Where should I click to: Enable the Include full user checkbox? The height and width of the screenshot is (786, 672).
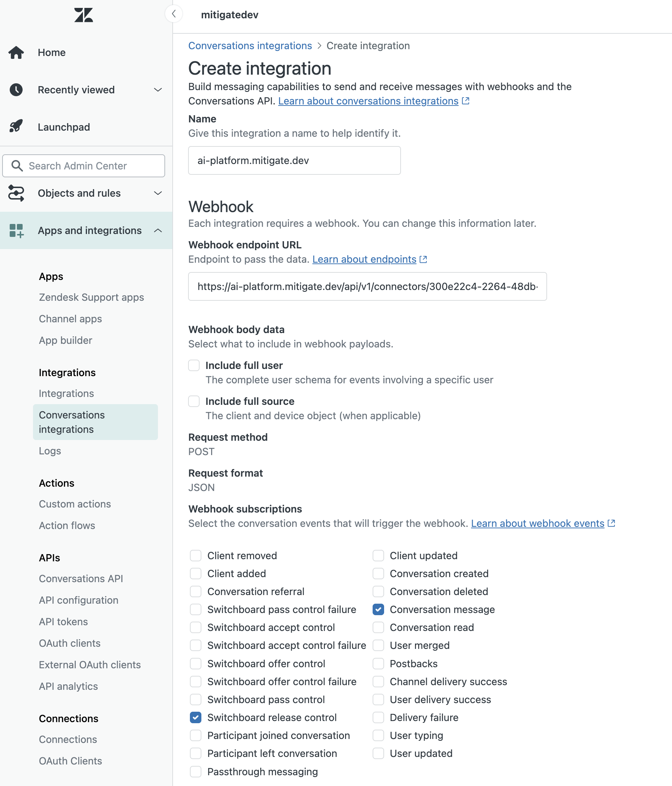click(x=194, y=365)
